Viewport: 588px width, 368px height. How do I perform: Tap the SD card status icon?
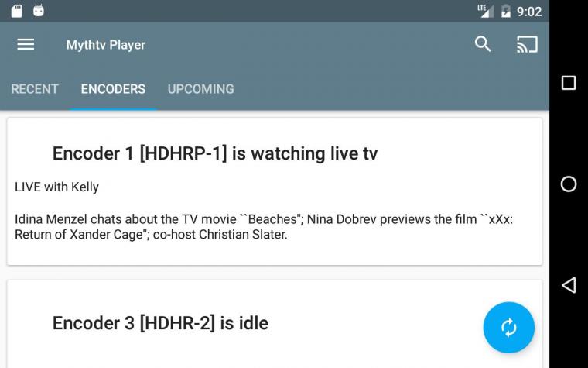coord(16,12)
